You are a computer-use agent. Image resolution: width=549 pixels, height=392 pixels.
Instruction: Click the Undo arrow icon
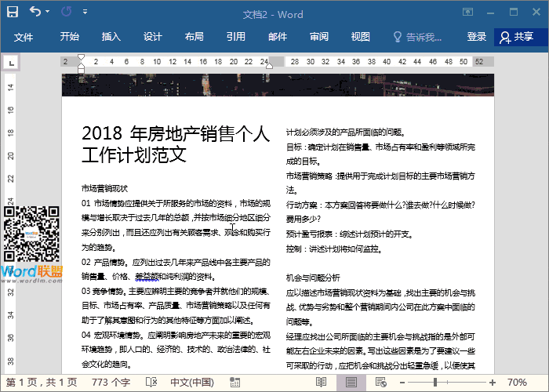[35, 12]
